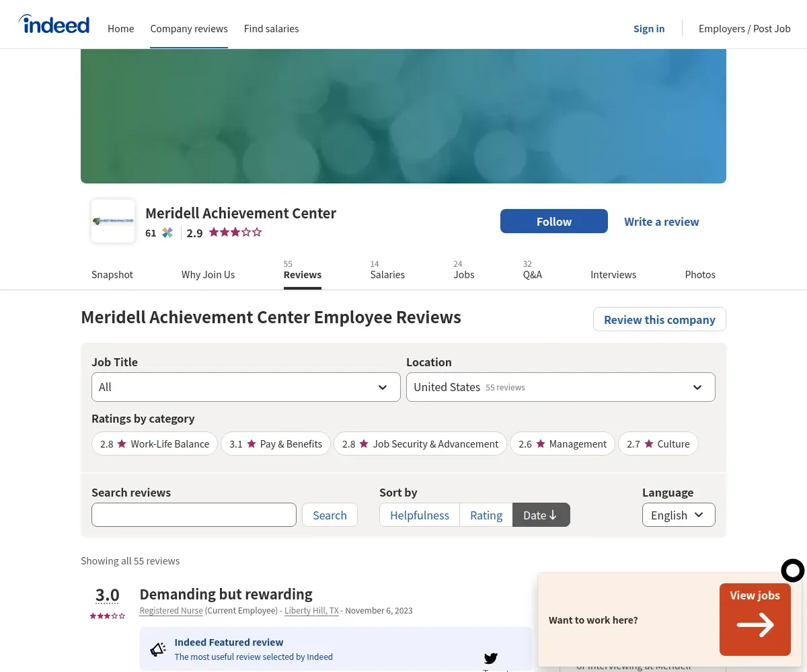This screenshot has height=672, width=807.
Task: Open Employers / Post Job link
Action: tap(744, 28)
